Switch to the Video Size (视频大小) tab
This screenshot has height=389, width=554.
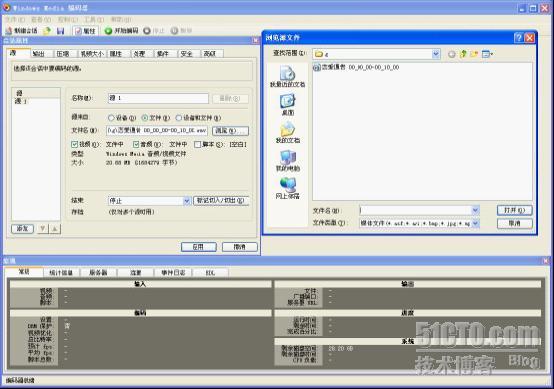coord(92,54)
